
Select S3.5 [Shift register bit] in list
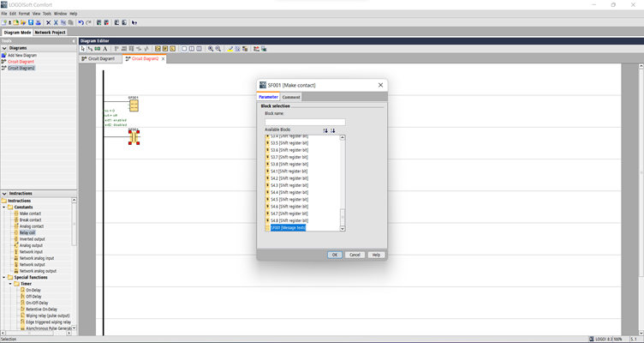pos(289,143)
